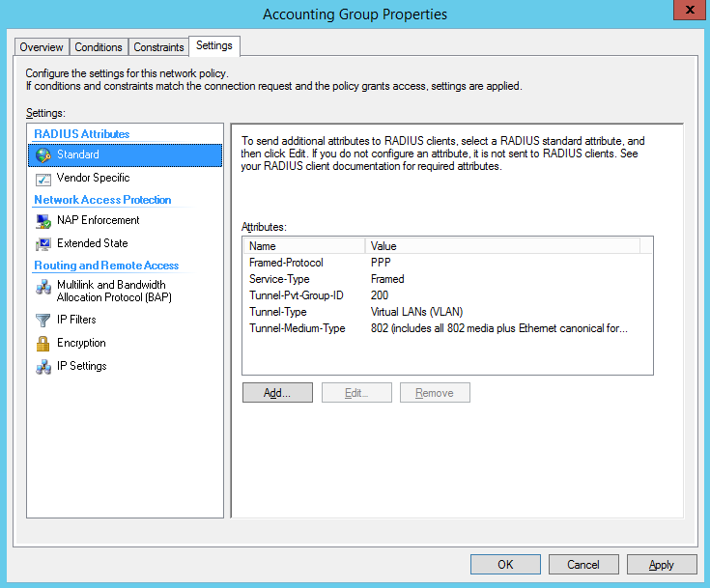Click the 200 value cell
The height and width of the screenshot is (588, 710).
(x=380, y=295)
